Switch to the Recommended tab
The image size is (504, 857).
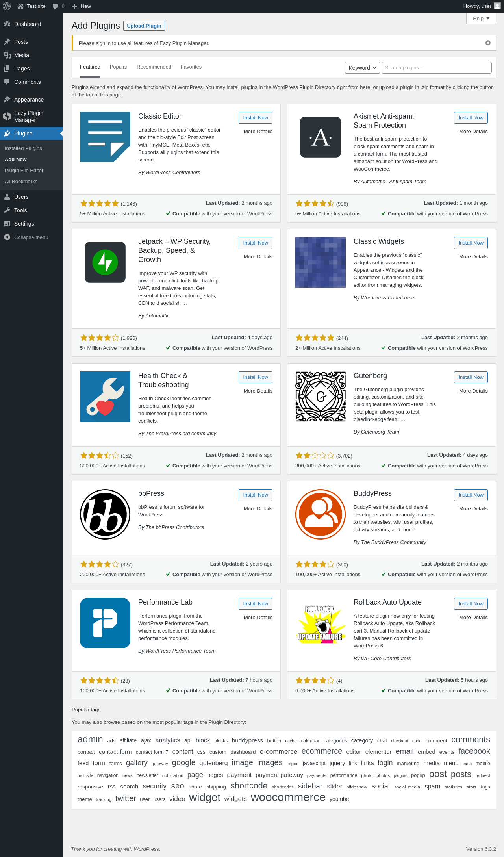click(x=154, y=67)
